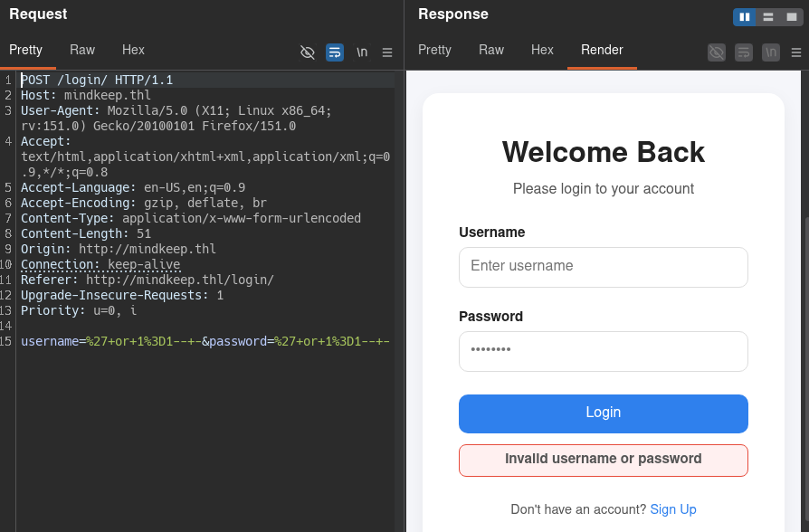Open the Response Raw tab
Viewport: 809px width, 532px height.
pos(491,50)
